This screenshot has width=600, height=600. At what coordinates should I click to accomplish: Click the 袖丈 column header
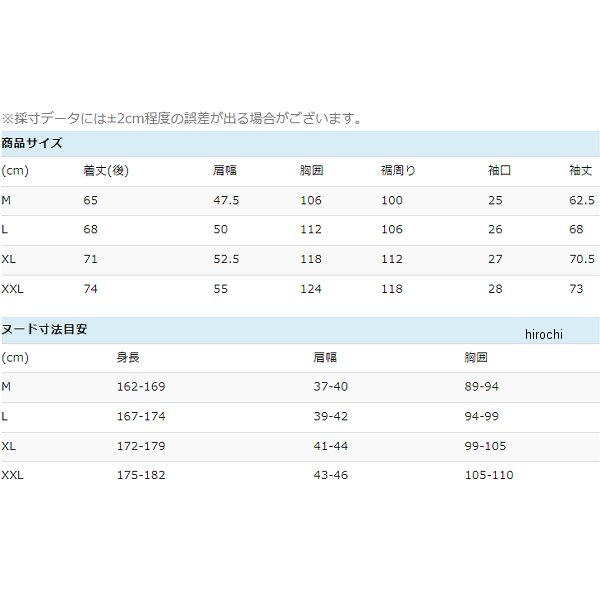click(582, 171)
